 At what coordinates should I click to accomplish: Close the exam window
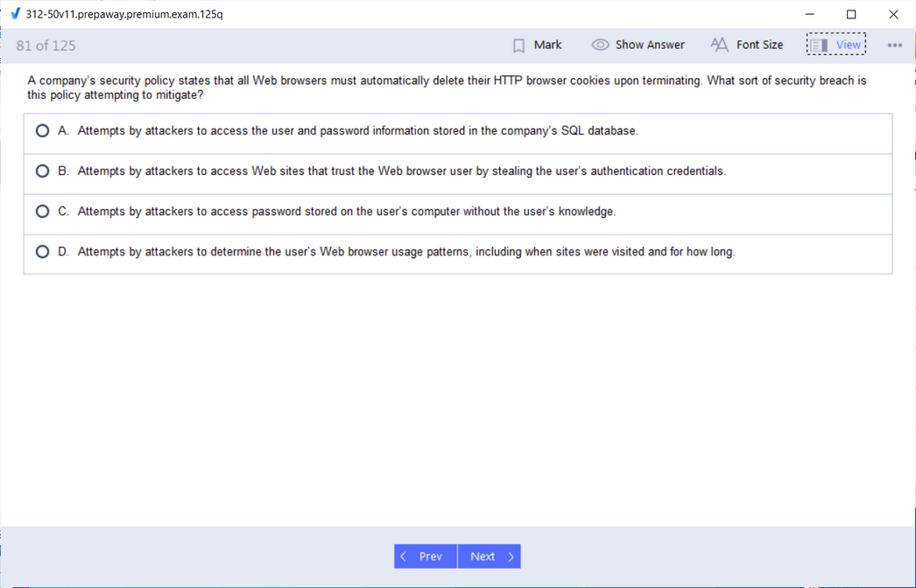pos(893,14)
